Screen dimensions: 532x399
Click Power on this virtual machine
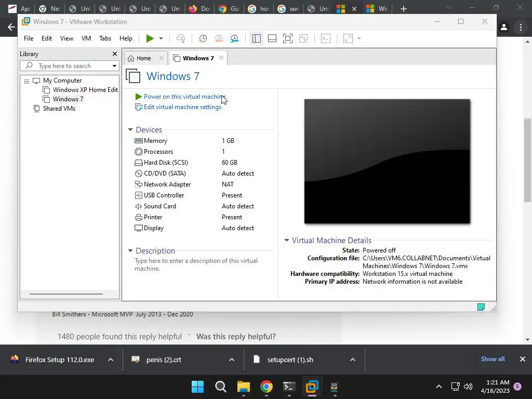pos(184,97)
